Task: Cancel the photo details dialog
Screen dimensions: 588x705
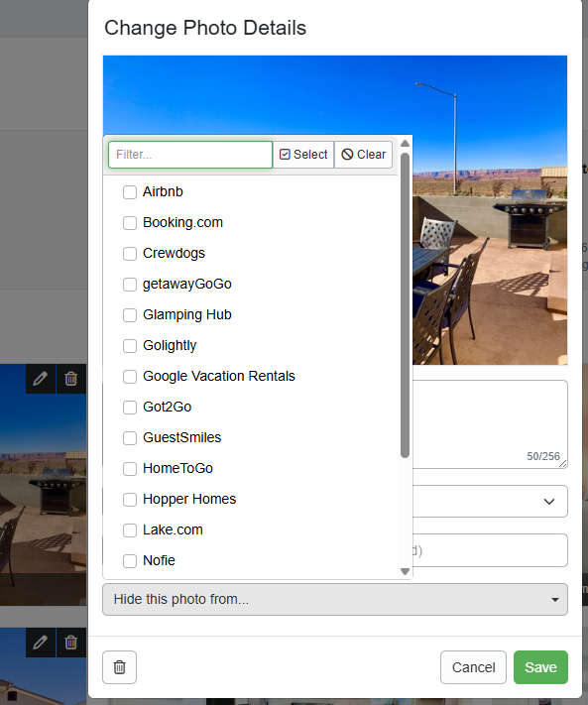Action: coord(473,667)
